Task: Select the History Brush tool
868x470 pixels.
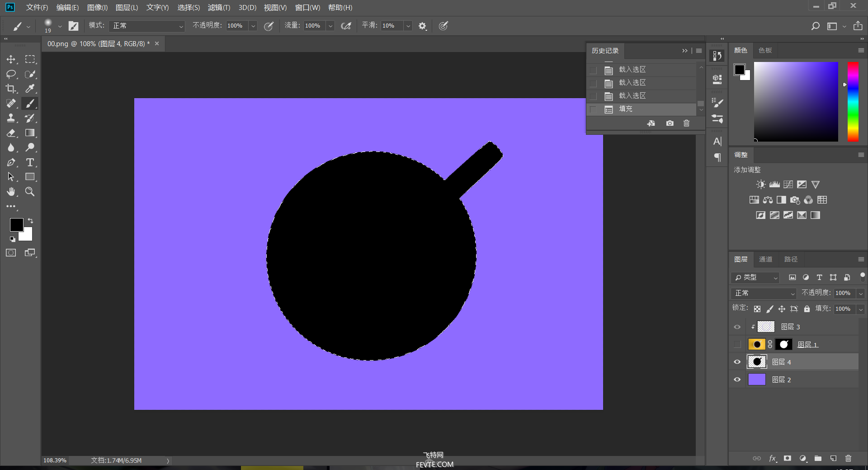Action: click(x=30, y=118)
